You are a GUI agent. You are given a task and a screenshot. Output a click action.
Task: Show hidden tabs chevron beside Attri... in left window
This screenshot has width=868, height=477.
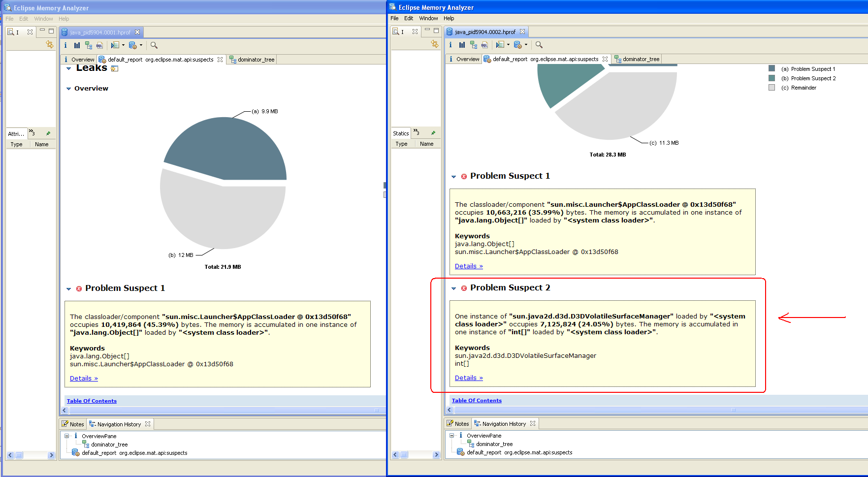[32, 133]
